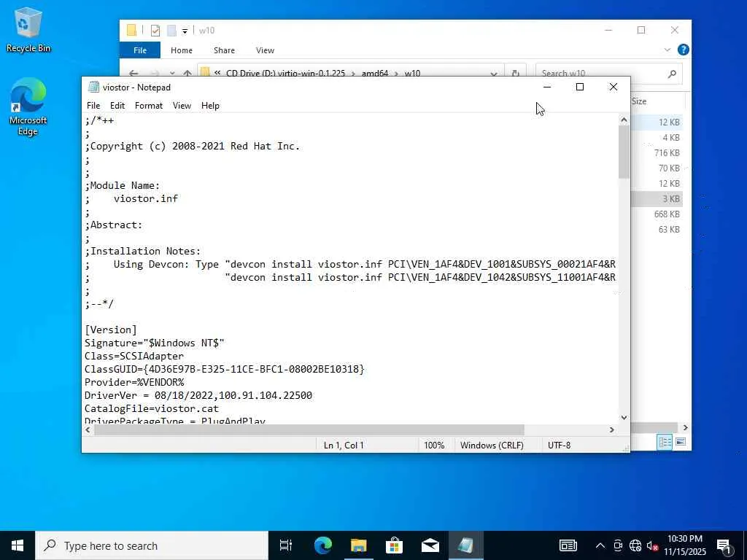Click the Notepad vertical scrollbar up arrow
The height and width of the screenshot is (560, 747).
pyautogui.click(x=624, y=120)
